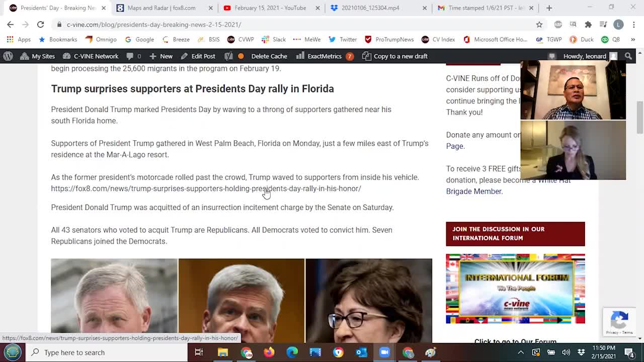Close the Presidents' Day tab
This screenshot has height=362, width=644.
coord(104,8)
